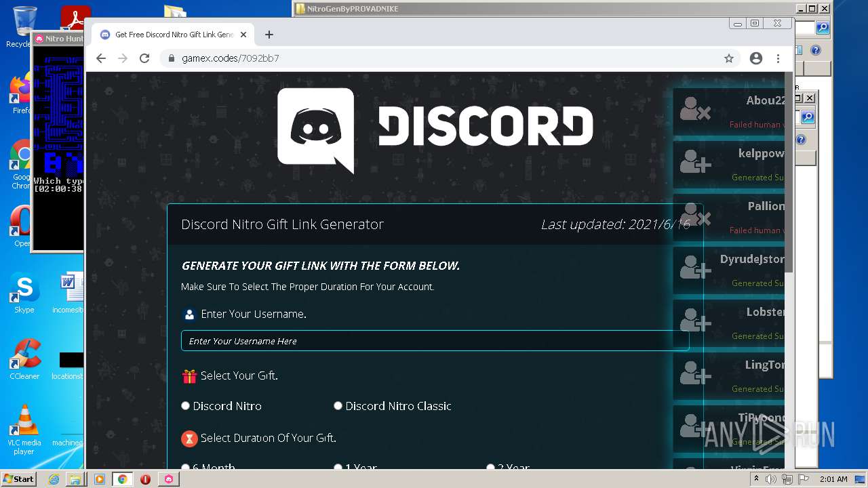Switch to Chrome in the taskbar

(122, 479)
